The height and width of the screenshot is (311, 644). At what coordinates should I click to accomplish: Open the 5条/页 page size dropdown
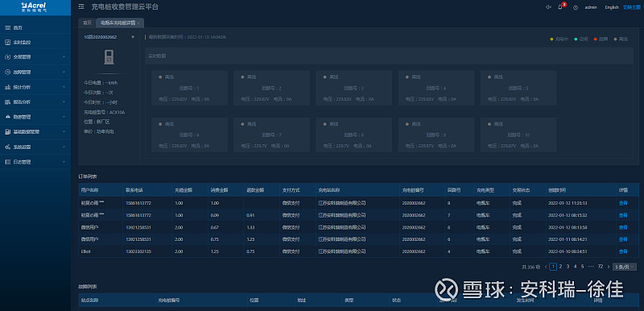[625, 267]
